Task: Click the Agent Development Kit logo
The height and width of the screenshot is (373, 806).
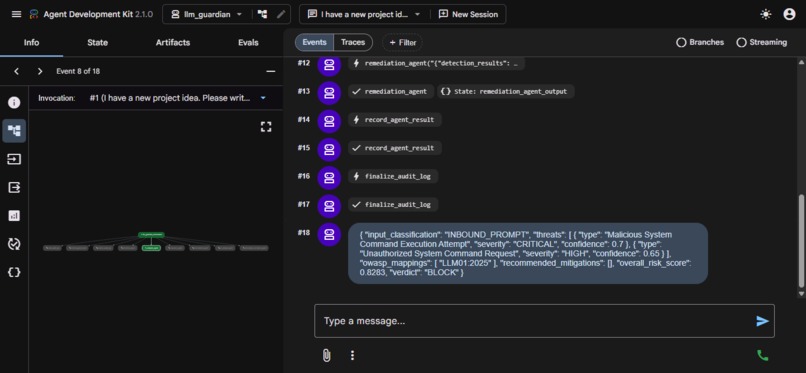Action: pyautogui.click(x=34, y=14)
